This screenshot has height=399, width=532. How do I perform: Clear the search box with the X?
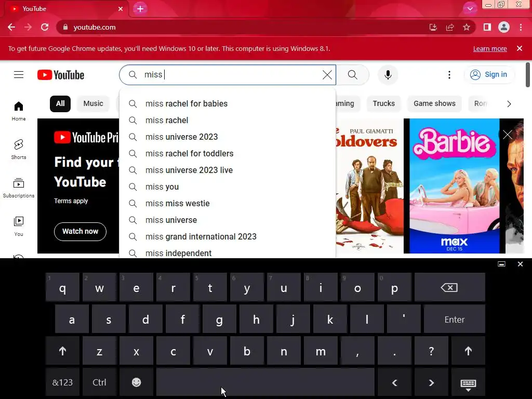pos(327,75)
